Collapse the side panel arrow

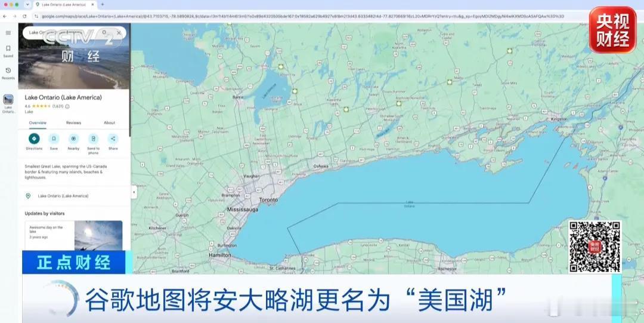134,192
